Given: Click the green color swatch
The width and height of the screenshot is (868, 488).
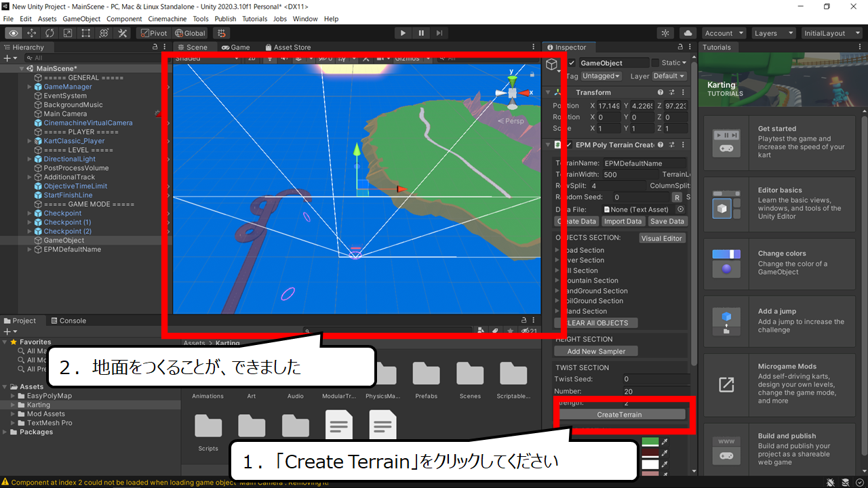Looking at the screenshot, I should [x=650, y=441].
